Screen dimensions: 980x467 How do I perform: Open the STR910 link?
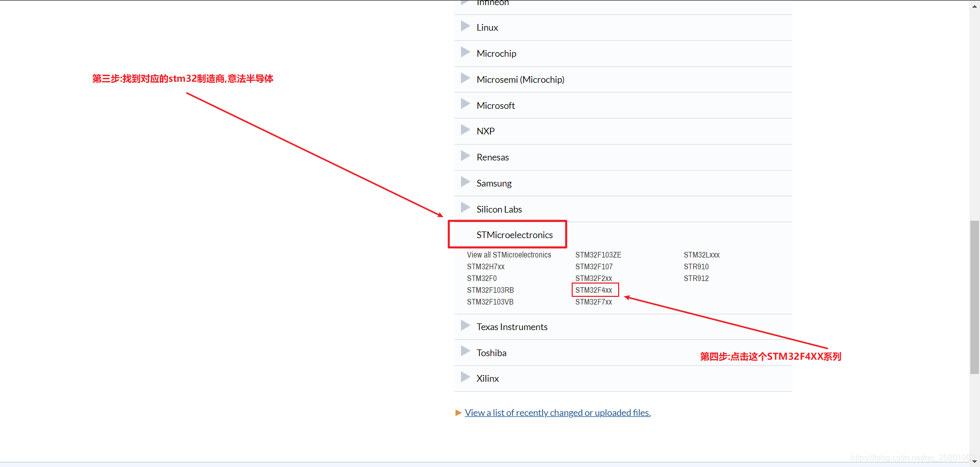pyautogui.click(x=696, y=267)
